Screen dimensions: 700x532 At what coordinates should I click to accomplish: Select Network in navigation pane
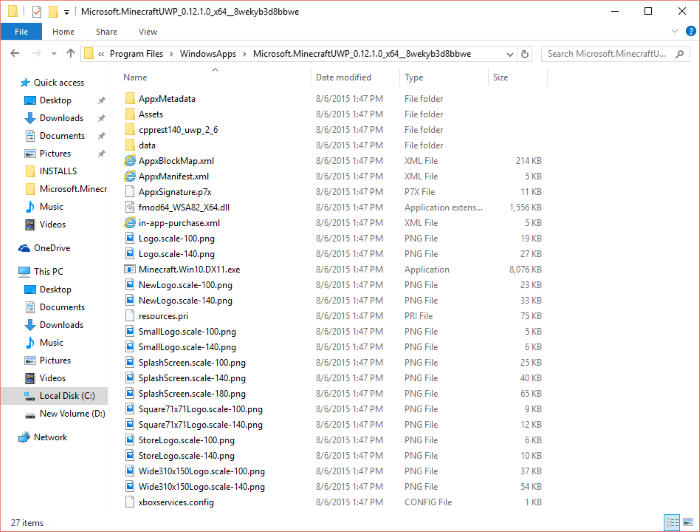click(x=50, y=437)
